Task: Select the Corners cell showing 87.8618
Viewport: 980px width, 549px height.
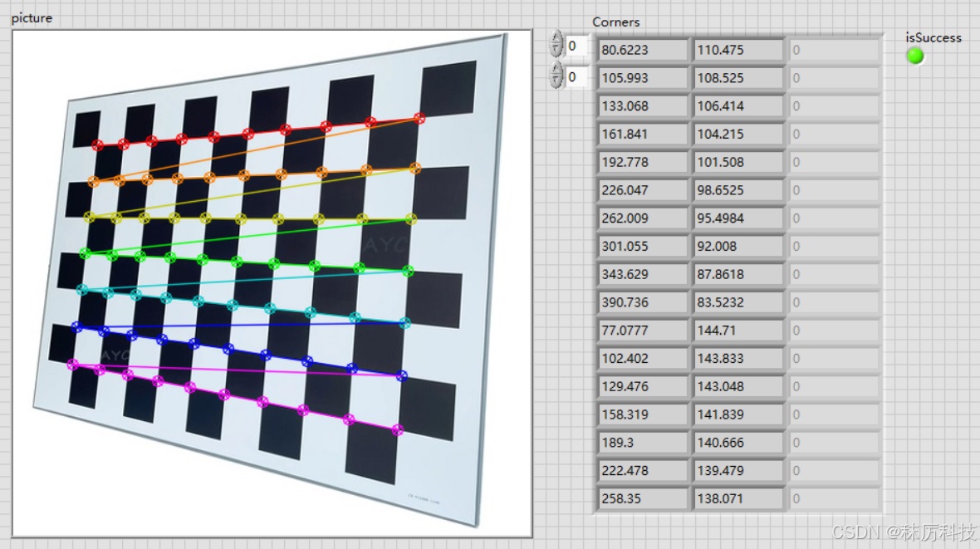Action: click(739, 274)
